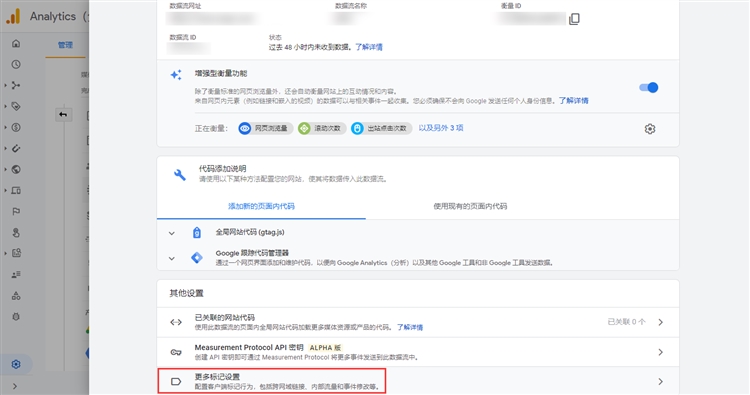The image size is (750, 395).
Task: Click 了解详情 link under 已关联的网站代码
Action: 410,328
